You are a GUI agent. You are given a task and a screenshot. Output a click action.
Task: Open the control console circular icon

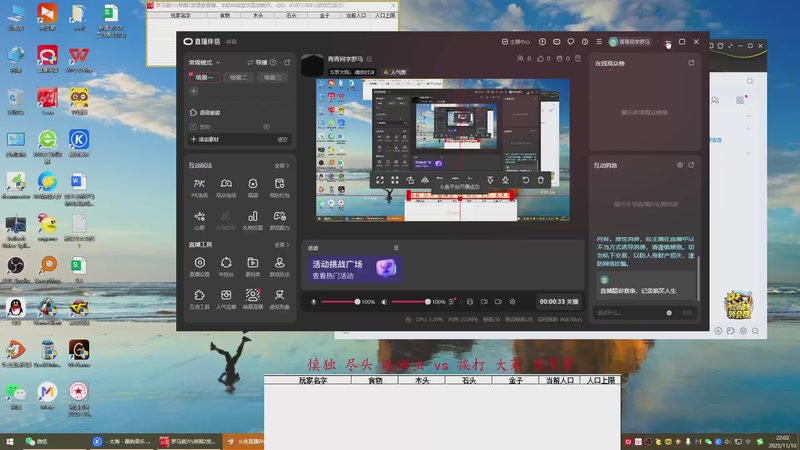pyautogui.click(x=226, y=266)
